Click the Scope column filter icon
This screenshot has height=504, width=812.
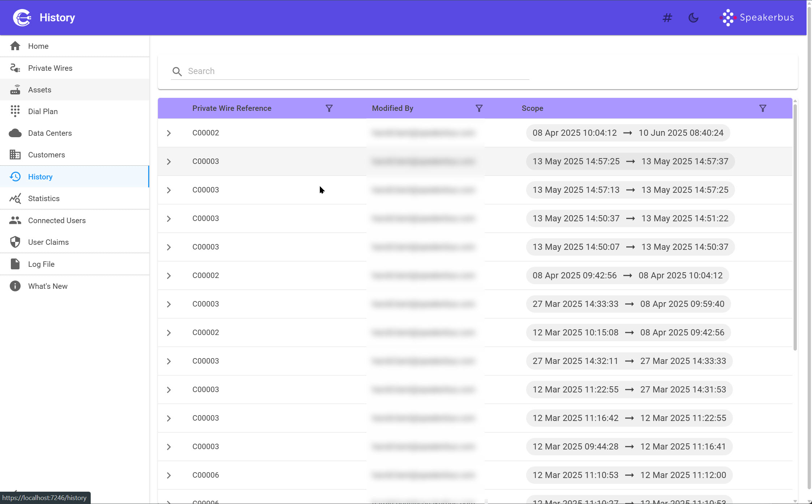tap(762, 108)
